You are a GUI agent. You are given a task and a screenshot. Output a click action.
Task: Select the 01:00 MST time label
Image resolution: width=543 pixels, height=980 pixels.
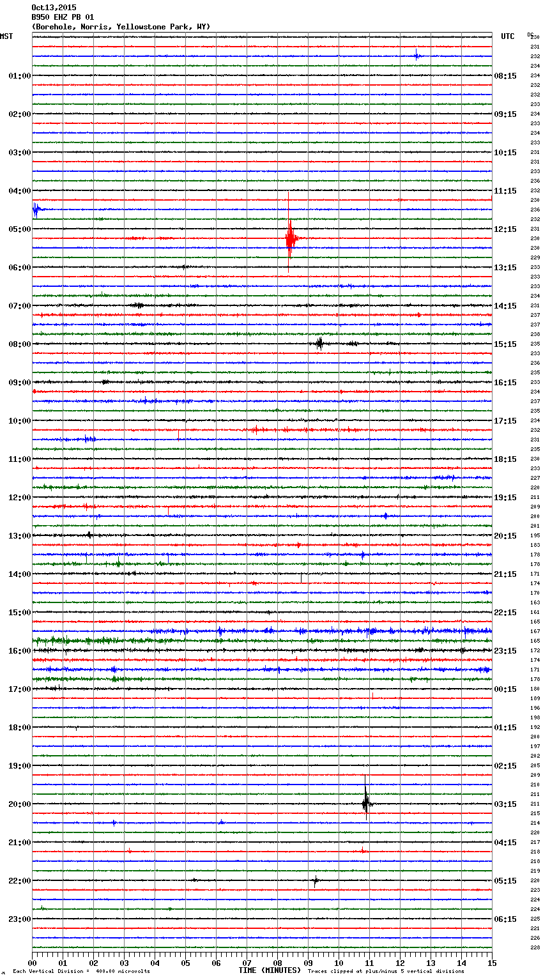coord(19,76)
